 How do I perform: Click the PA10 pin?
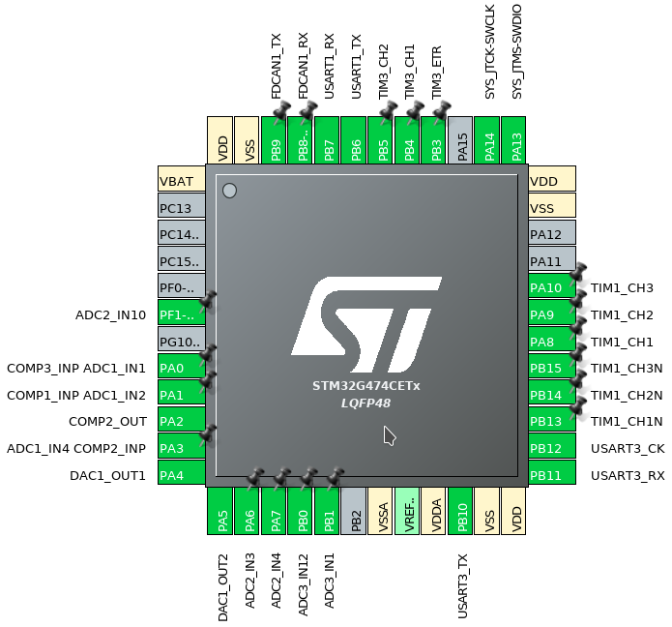[x=552, y=286]
